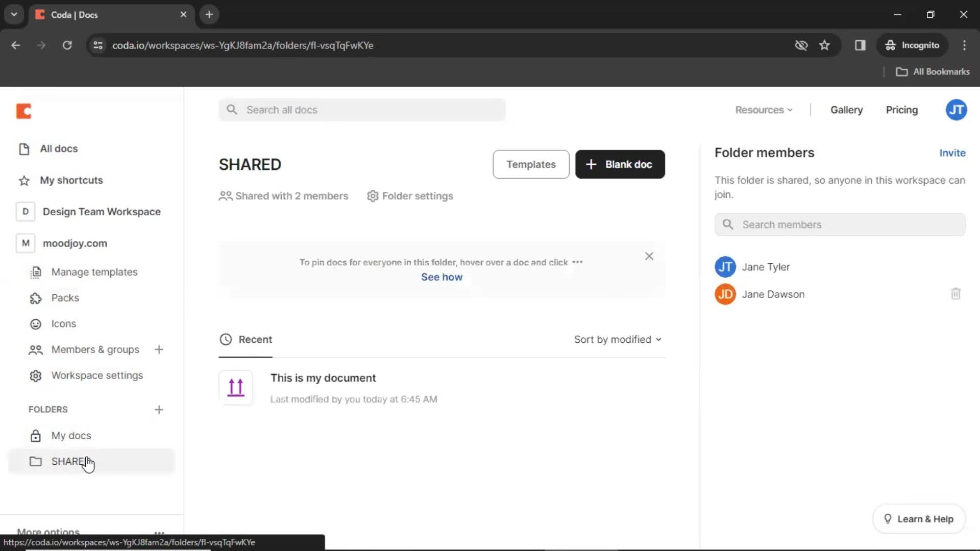Click Folder settings gear option
The image size is (980, 551).
coord(410,196)
